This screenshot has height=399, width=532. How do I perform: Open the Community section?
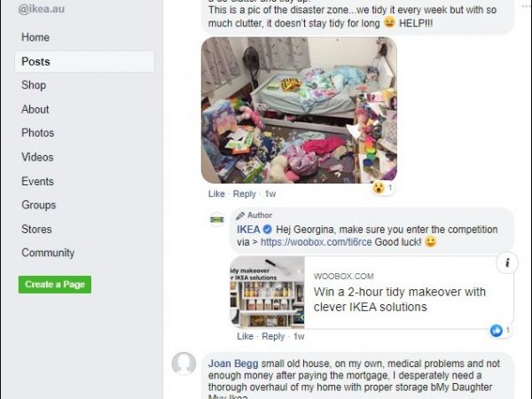coord(48,253)
